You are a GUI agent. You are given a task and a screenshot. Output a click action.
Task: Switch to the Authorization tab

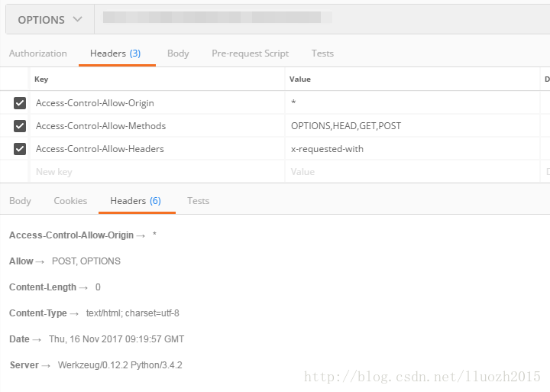click(x=38, y=53)
